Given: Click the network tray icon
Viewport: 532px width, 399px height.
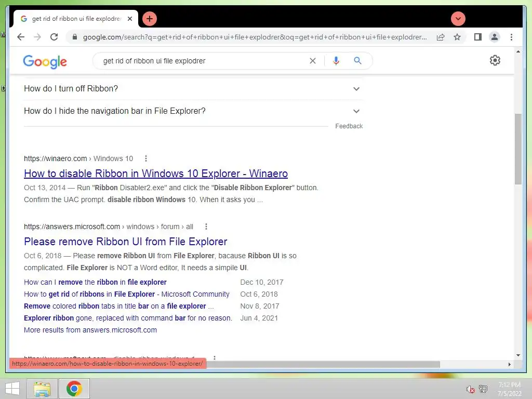Looking at the screenshot, I should pyautogui.click(x=483, y=389).
